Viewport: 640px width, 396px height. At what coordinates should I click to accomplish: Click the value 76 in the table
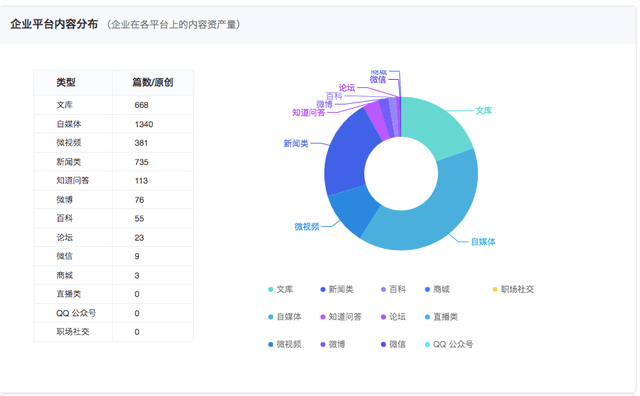click(x=139, y=200)
